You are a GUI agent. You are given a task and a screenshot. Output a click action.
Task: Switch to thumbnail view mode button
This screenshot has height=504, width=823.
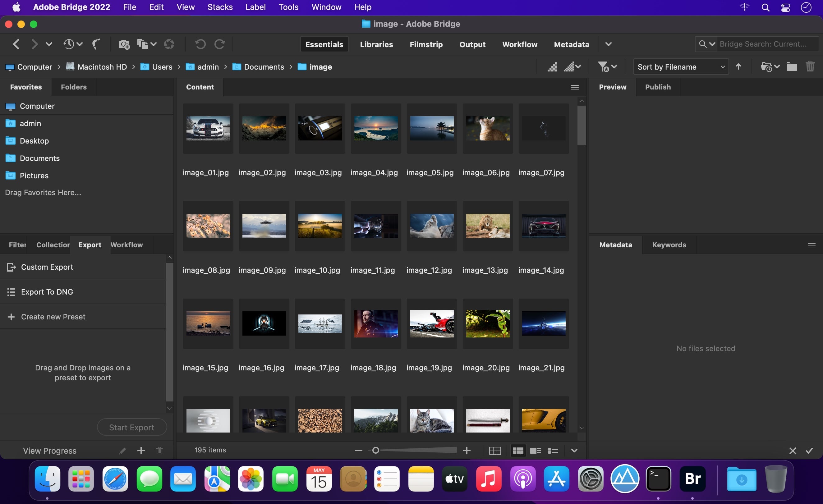(x=517, y=451)
